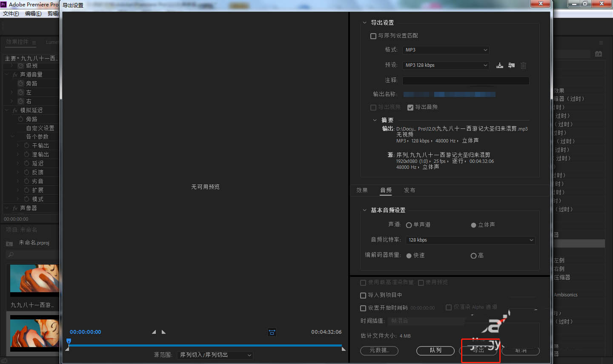Click the delete preset trash icon
The height and width of the screenshot is (364, 613).
pos(523,65)
